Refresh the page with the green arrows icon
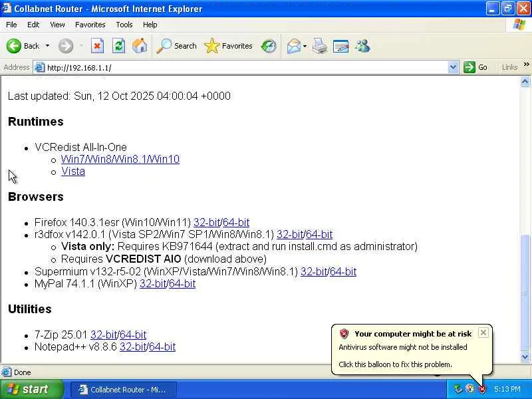532x399 pixels. click(x=118, y=46)
